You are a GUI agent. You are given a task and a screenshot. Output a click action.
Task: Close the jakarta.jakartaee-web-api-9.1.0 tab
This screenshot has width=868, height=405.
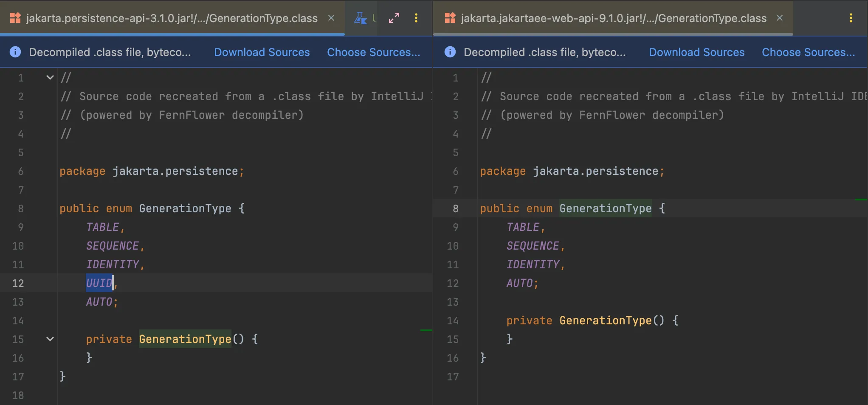point(780,18)
